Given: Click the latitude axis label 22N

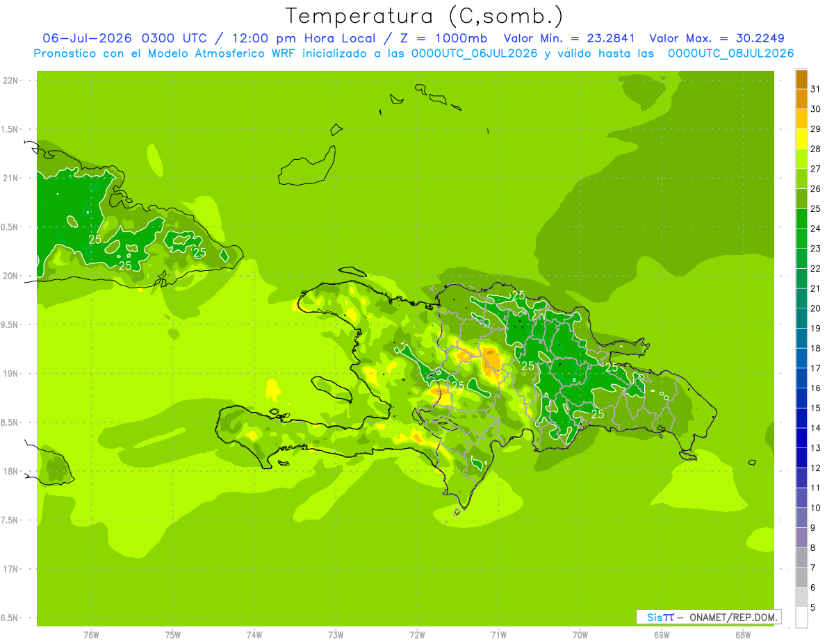Looking at the screenshot, I should [12, 81].
